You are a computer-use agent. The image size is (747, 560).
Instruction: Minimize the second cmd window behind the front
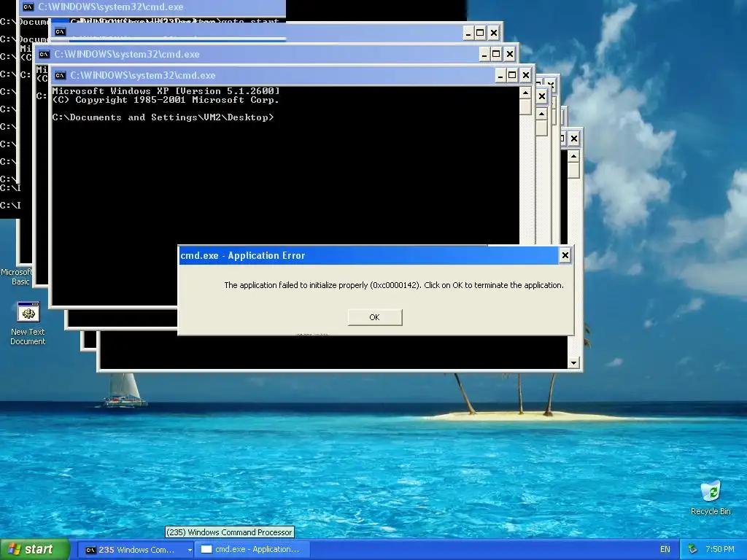pos(484,54)
